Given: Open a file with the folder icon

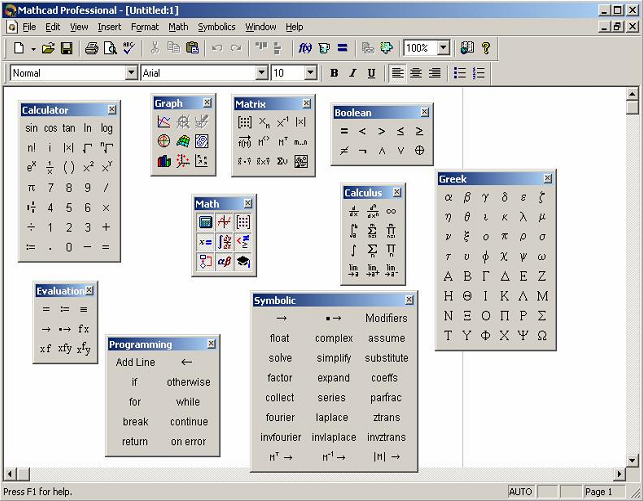Looking at the screenshot, I should 48,48.
